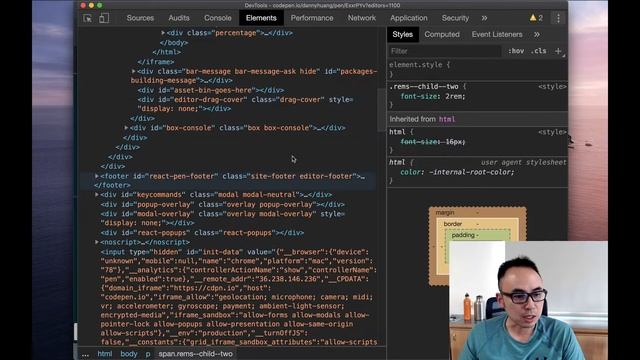Expand the keycommands modal div node
The height and width of the screenshot is (360, 640).
[97, 195]
